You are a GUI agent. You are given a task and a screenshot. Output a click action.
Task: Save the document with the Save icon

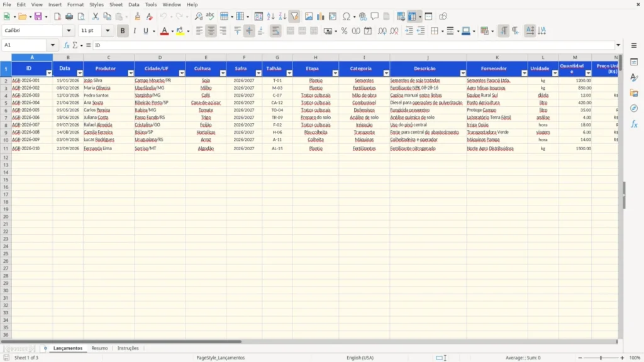point(38,16)
